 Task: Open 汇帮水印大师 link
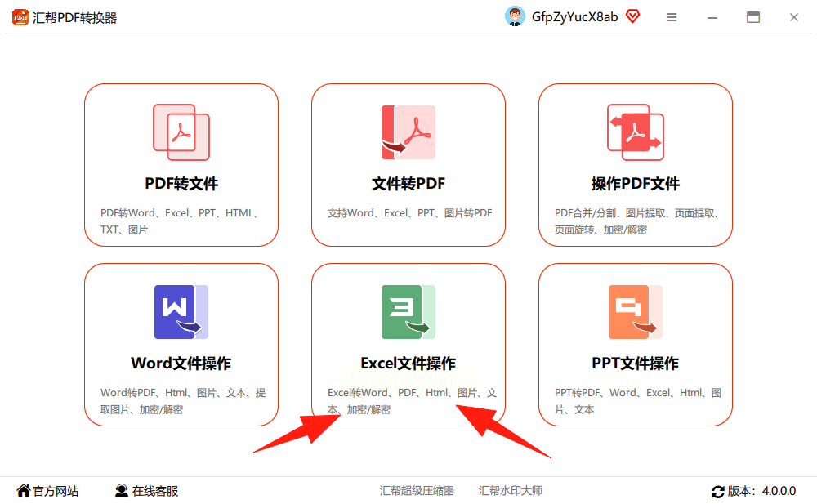pos(511,491)
